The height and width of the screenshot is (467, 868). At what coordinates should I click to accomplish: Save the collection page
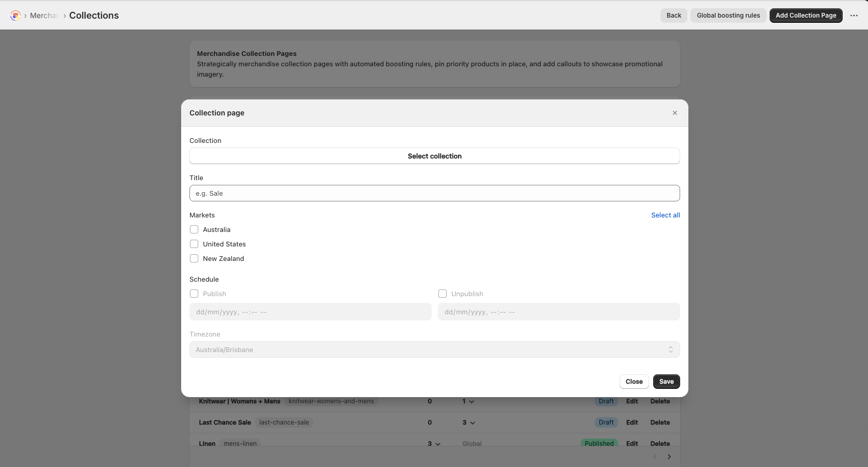666,382
